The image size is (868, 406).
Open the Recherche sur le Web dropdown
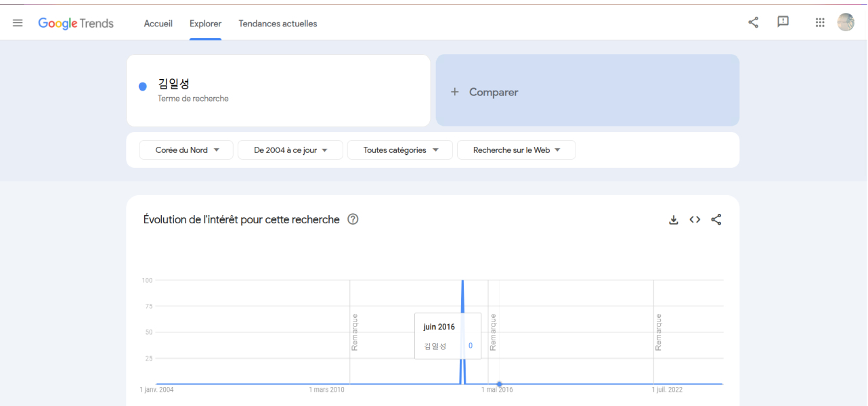click(x=517, y=150)
